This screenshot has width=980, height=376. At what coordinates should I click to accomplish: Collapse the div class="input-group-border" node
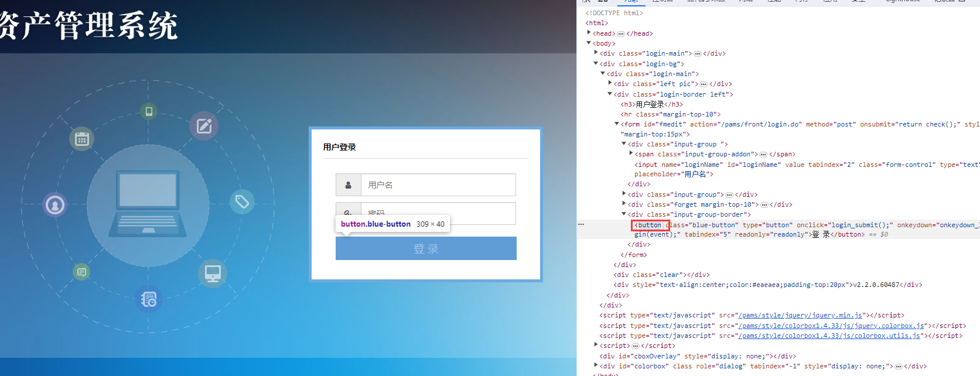point(624,214)
